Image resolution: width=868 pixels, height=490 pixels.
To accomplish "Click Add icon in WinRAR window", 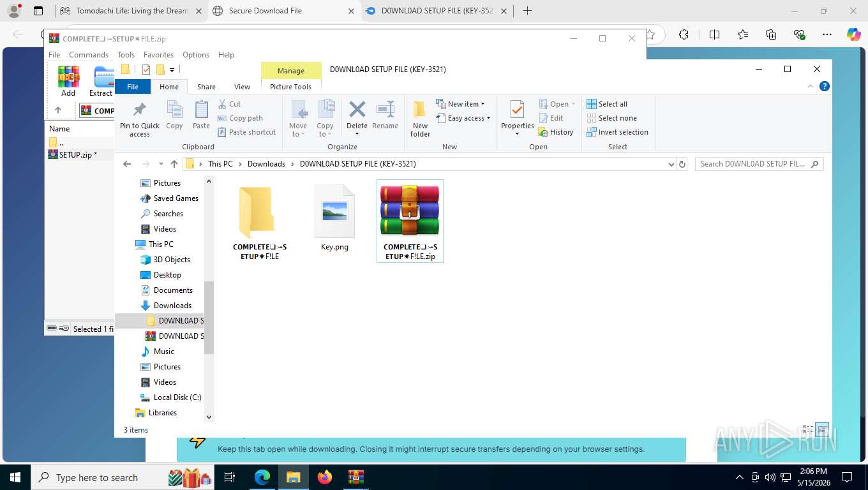I will [68, 81].
